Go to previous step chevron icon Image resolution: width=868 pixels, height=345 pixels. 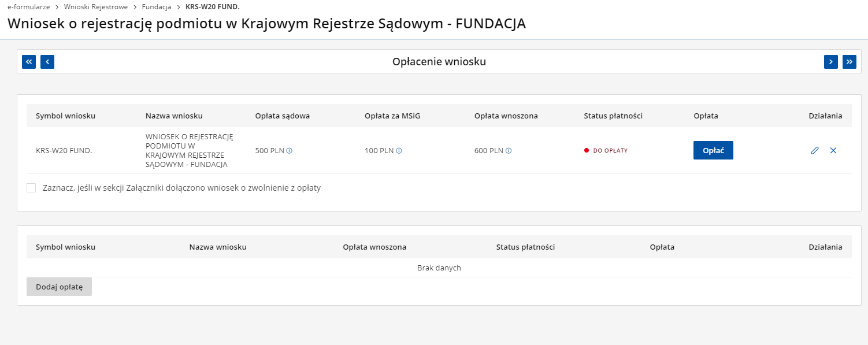(47, 62)
